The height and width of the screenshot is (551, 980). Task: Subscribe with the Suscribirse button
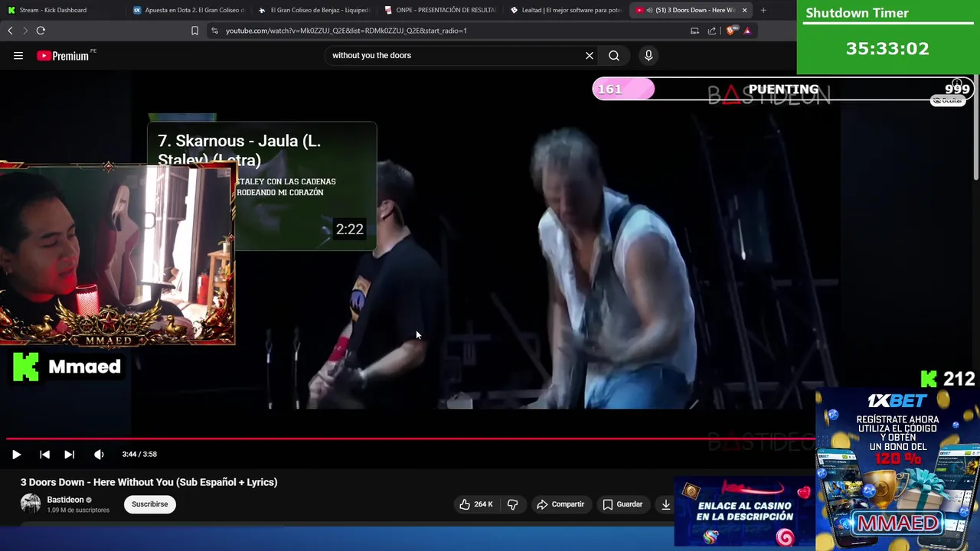tap(150, 504)
